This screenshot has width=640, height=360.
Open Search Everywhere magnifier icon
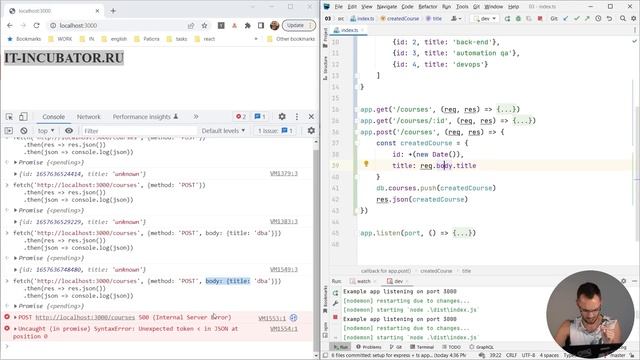623,18
